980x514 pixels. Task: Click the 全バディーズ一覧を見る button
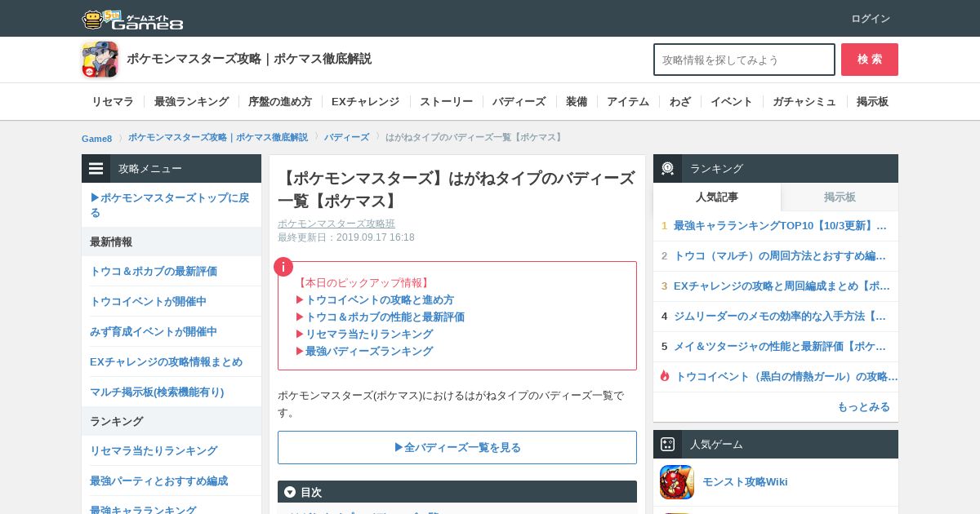457,447
